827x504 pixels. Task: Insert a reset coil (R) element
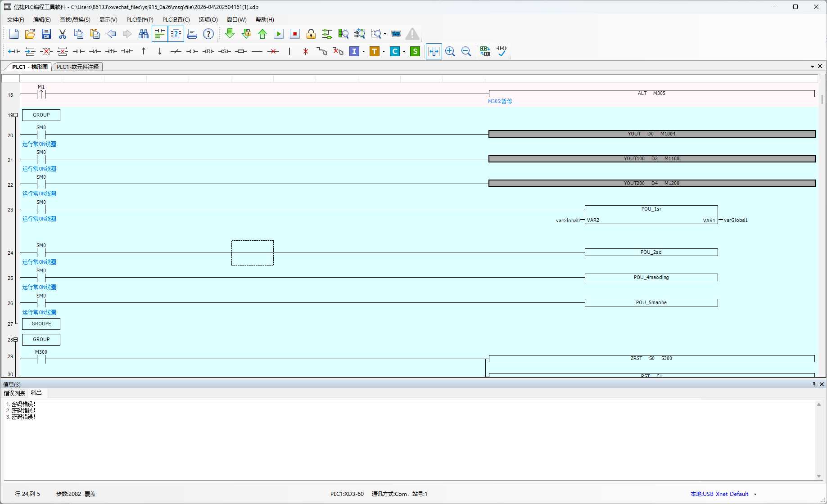pos(208,51)
